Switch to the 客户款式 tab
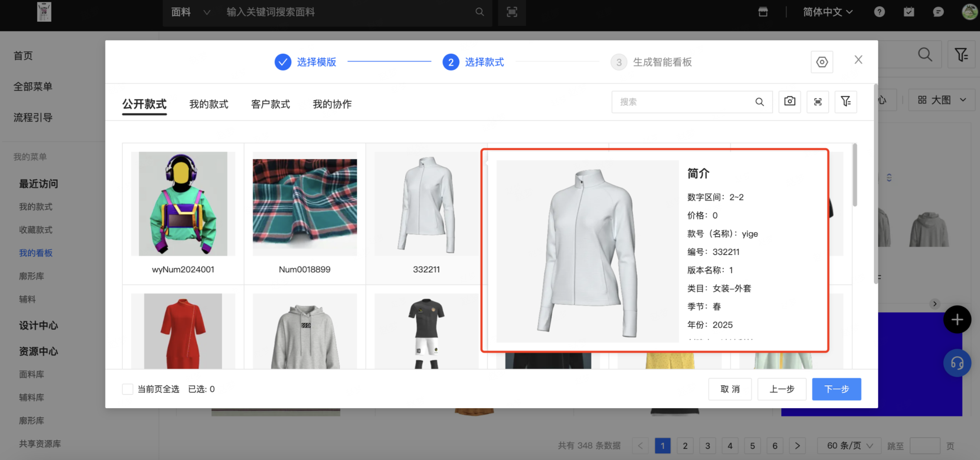 click(x=270, y=104)
